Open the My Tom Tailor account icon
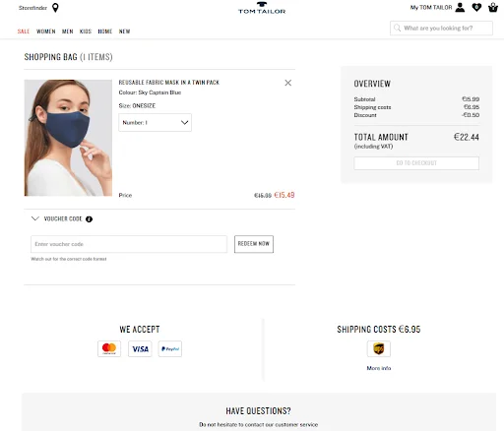Screen dimensions: 504x431 pyautogui.click(x=460, y=7)
